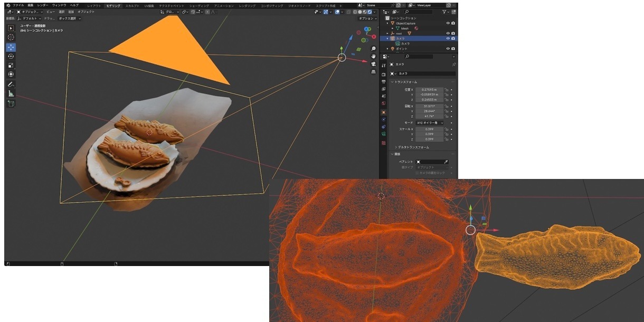Click the オブジェクト menu in viewport header
Viewport: 644px width, 322px height.
[86, 12]
